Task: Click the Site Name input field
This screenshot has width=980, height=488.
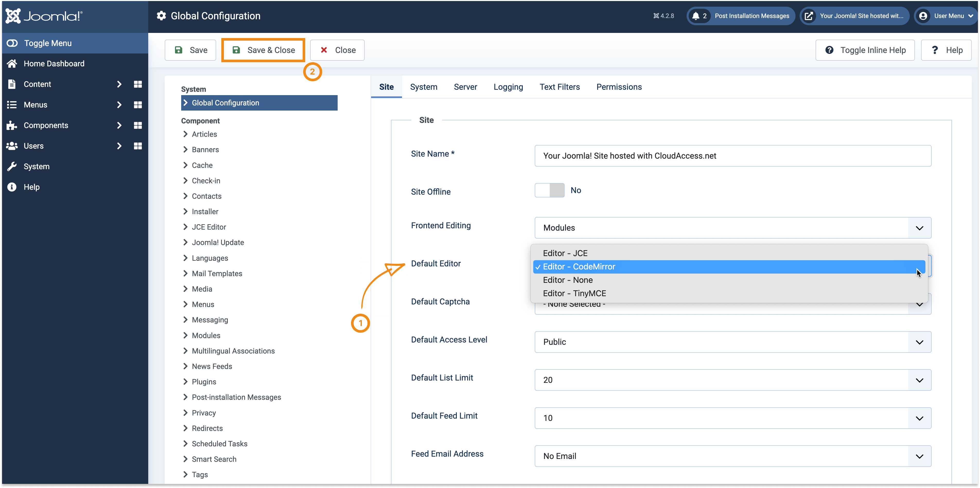Action: pyautogui.click(x=733, y=156)
